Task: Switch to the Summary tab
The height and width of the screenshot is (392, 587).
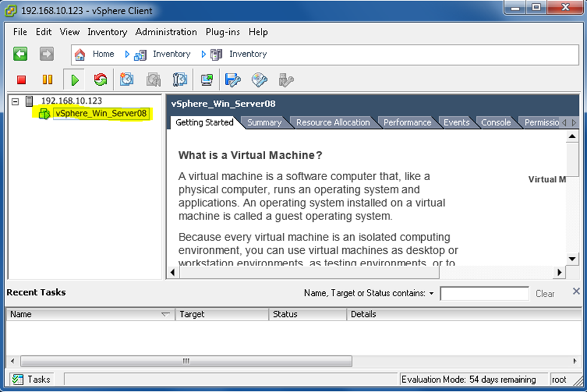Action: (x=264, y=123)
